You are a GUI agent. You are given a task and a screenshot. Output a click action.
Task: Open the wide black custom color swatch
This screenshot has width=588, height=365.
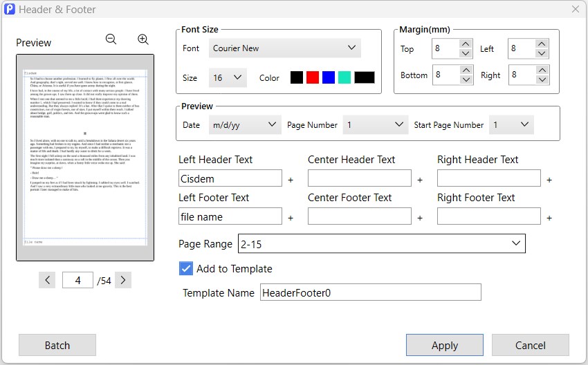[365, 77]
